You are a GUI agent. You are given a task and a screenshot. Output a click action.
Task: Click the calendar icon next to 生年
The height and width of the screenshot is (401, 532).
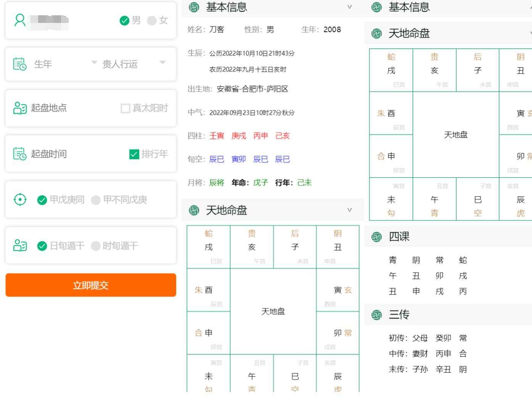click(x=20, y=64)
